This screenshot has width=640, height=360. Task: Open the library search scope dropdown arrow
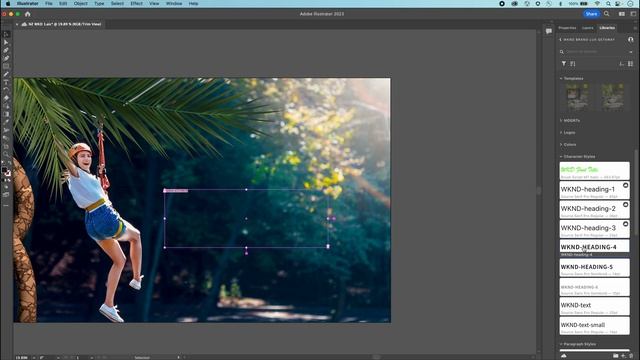click(631, 52)
